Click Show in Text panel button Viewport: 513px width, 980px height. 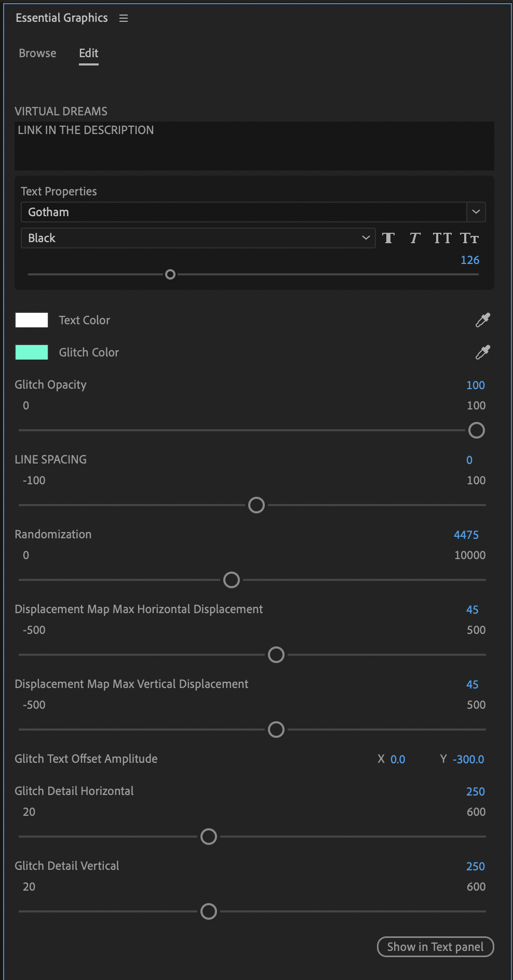(x=435, y=947)
